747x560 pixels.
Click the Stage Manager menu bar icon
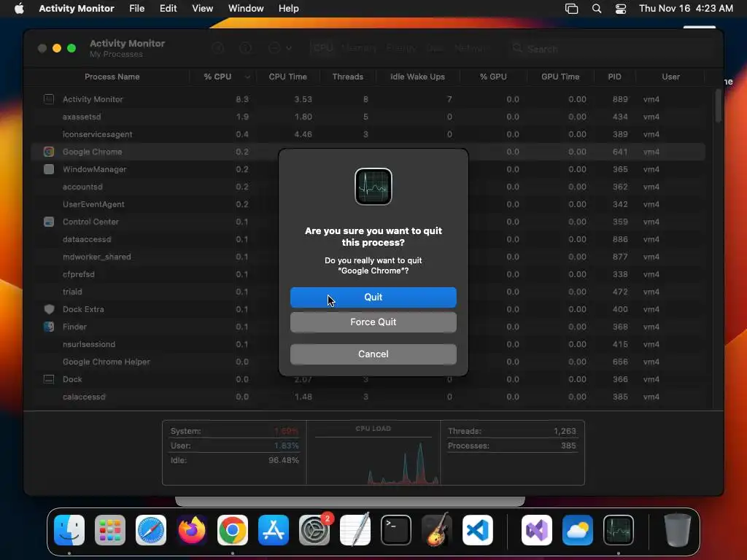point(571,9)
